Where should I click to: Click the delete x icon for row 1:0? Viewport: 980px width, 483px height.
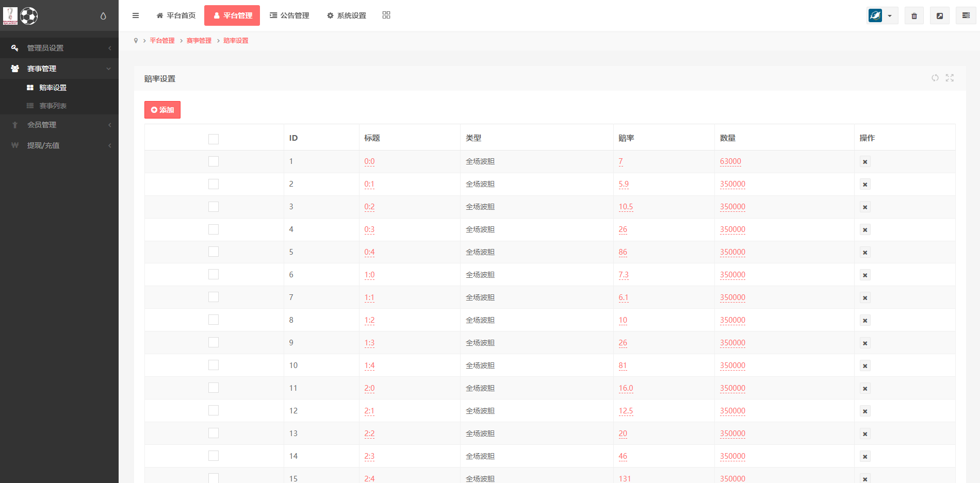(865, 275)
